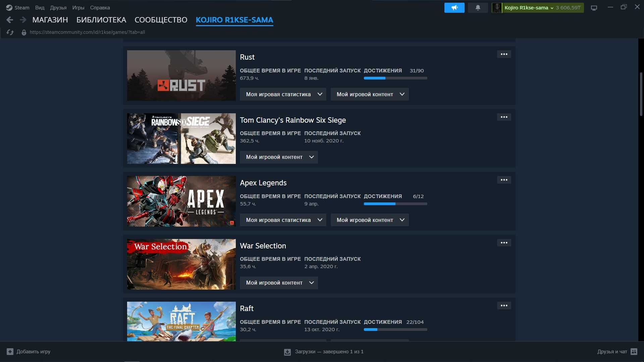Click the vertical page scrollbar
The width and height of the screenshot is (644, 362).
tap(641, 94)
